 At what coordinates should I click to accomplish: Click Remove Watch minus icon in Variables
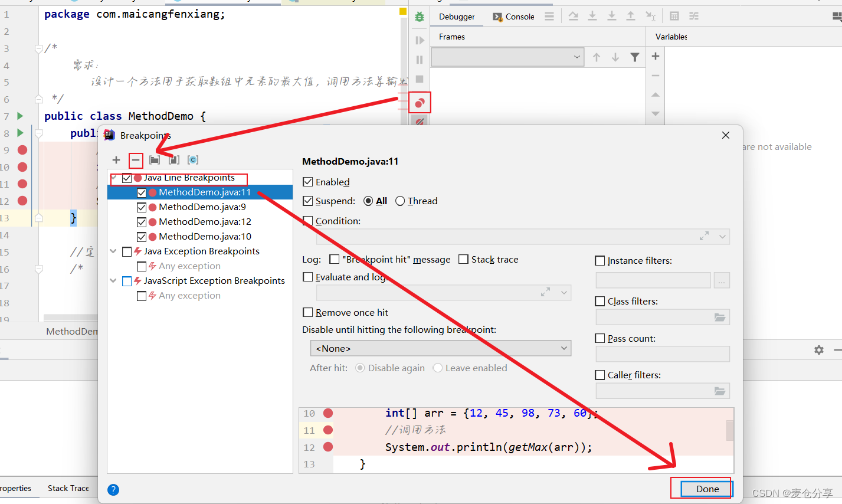[656, 76]
